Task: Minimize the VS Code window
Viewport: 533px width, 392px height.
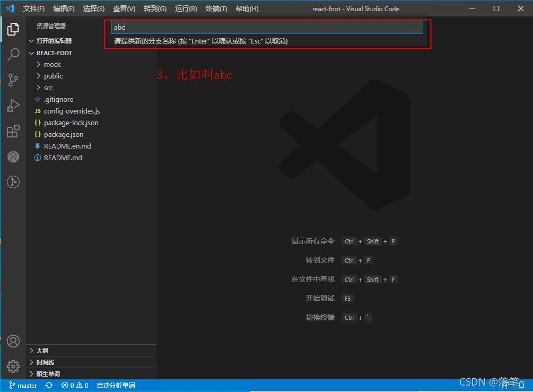Action: pyautogui.click(x=472, y=8)
